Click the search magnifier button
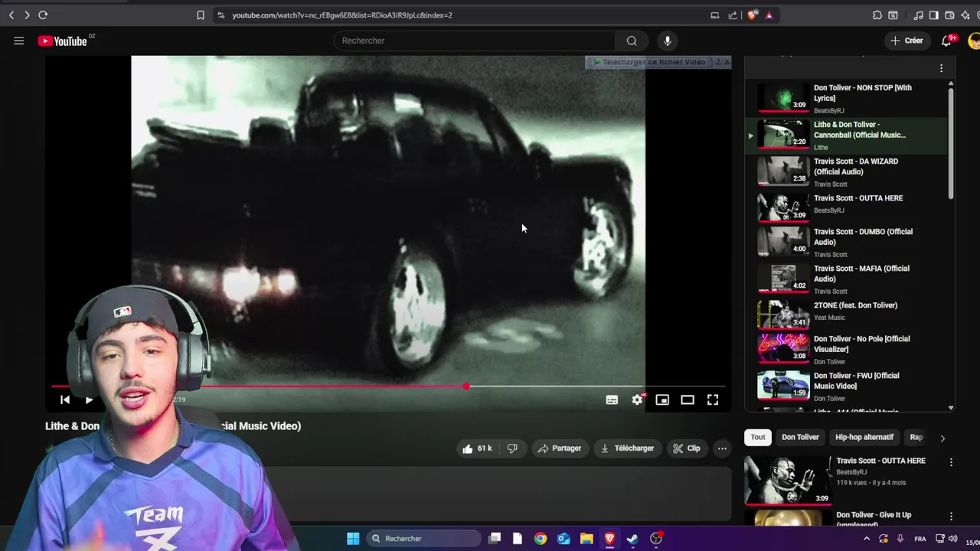The width and height of the screenshot is (980, 551). pyautogui.click(x=632, y=41)
